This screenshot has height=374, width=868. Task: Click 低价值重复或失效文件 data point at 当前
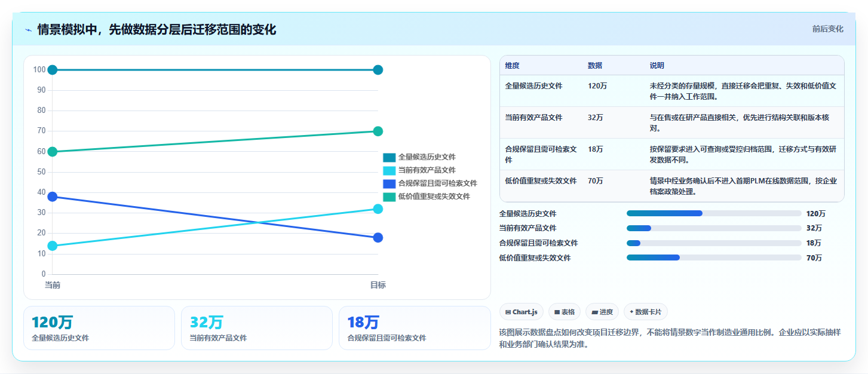[53, 152]
